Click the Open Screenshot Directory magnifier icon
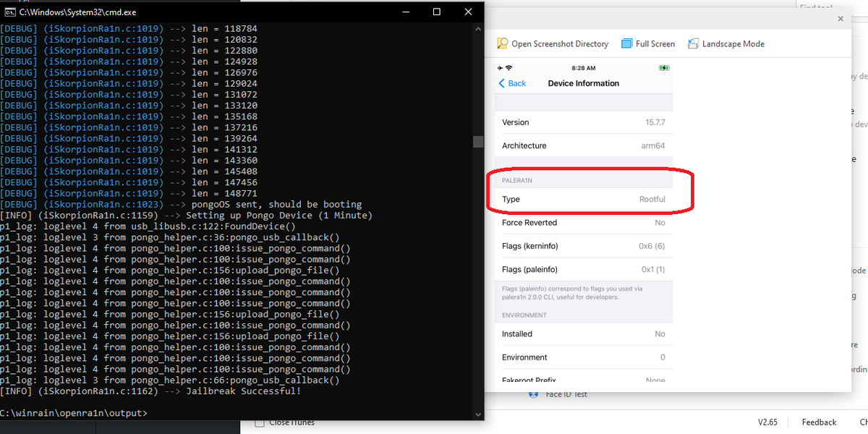The width and height of the screenshot is (868, 434). click(x=503, y=43)
